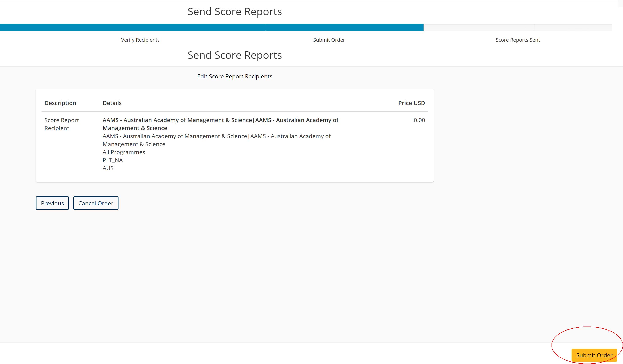Click the bold AAMS recipient name
The image size is (623, 364).
[x=220, y=124]
